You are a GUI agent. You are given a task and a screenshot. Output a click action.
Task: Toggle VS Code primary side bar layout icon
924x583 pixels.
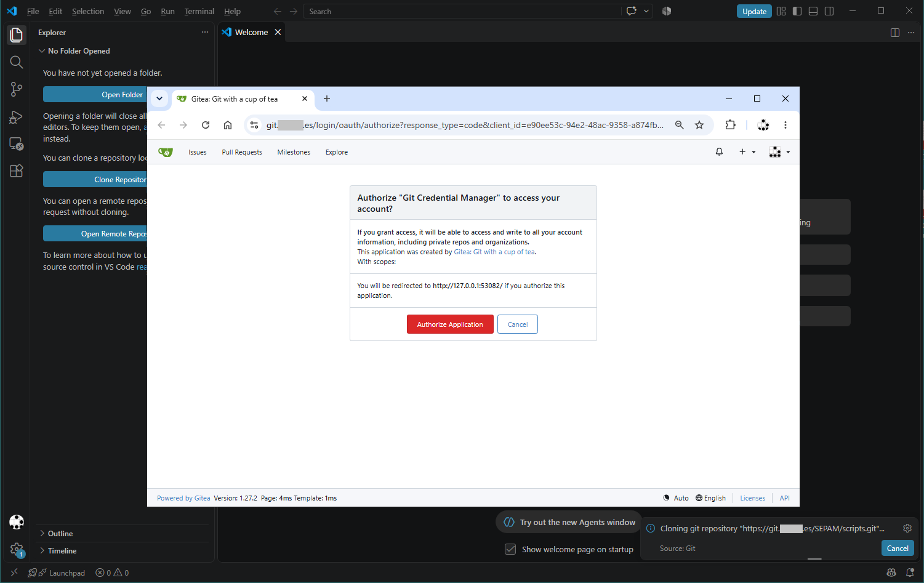point(797,11)
